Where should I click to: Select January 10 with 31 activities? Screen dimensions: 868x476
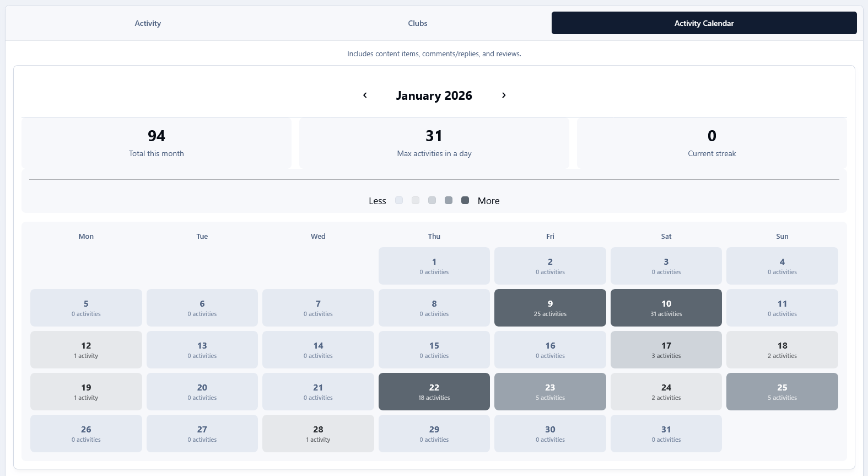pos(666,308)
